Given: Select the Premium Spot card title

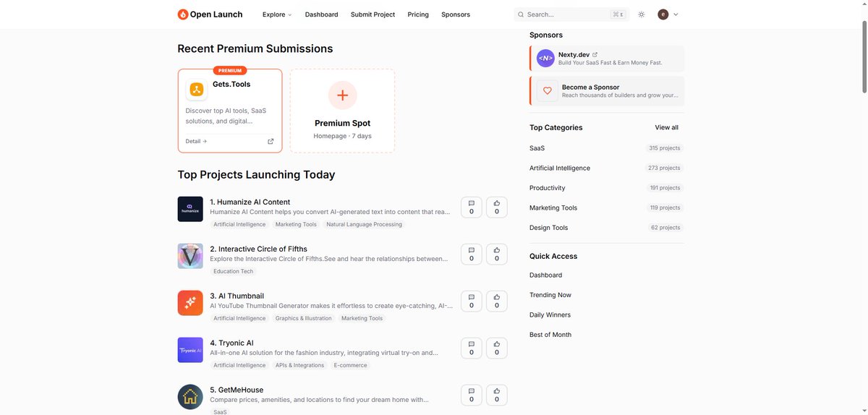Looking at the screenshot, I should coord(342,123).
